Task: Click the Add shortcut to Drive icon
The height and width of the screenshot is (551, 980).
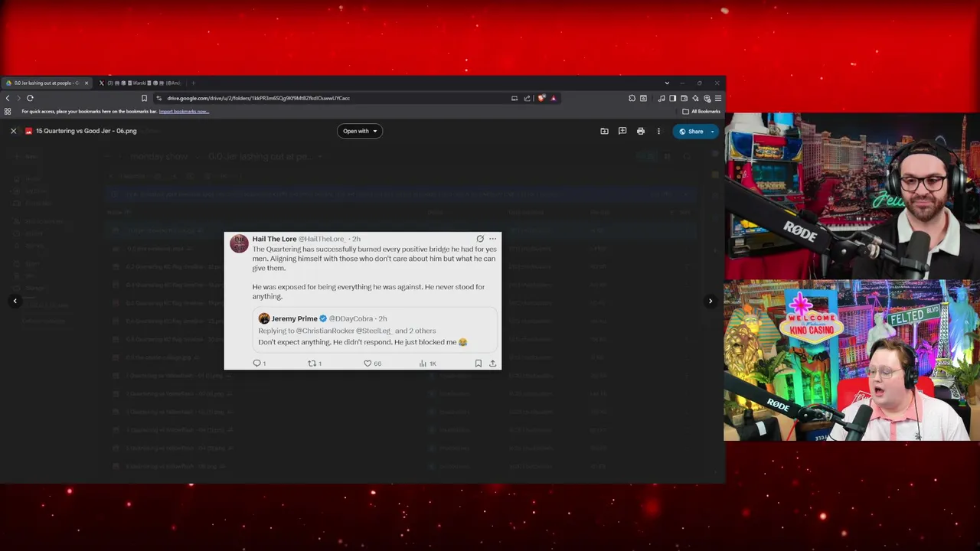Action: tap(604, 131)
